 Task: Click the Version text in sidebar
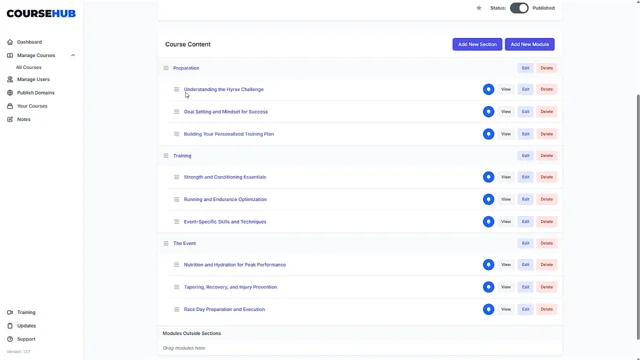coord(18,351)
